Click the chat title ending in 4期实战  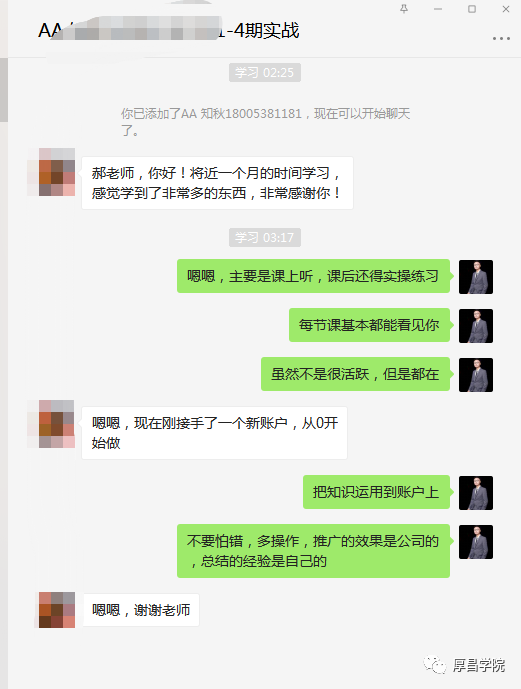(169, 30)
